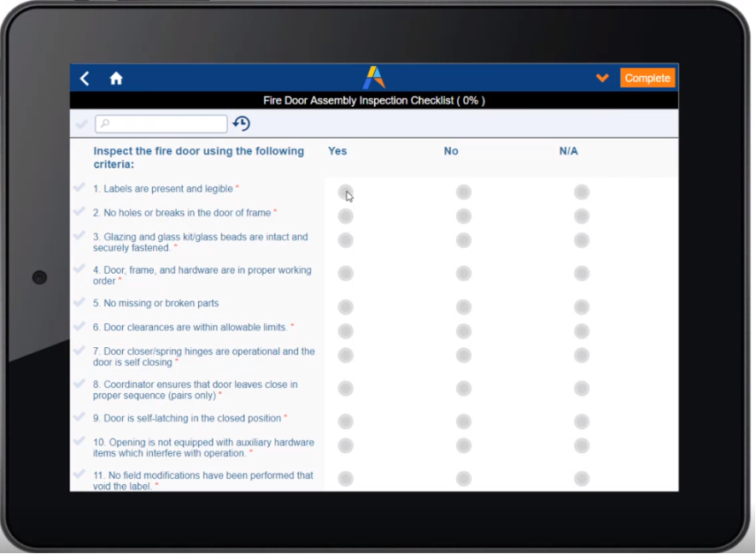Select No for proper working order item

[464, 274]
